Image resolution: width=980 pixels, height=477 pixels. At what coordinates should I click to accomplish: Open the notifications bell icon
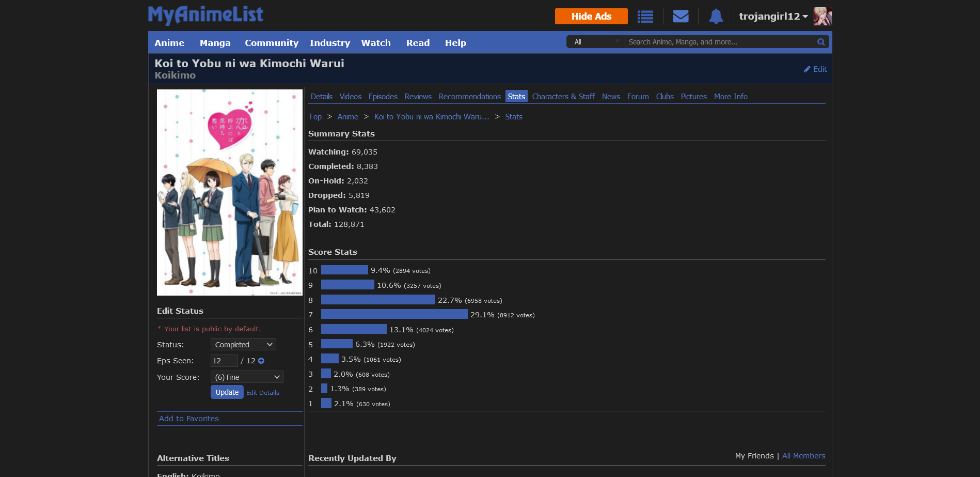716,17
